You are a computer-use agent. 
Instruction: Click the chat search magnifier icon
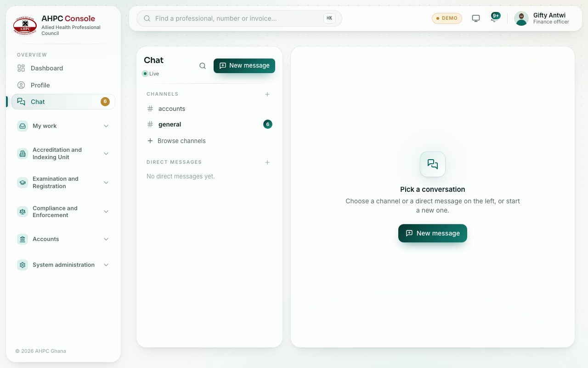click(203, 66)
